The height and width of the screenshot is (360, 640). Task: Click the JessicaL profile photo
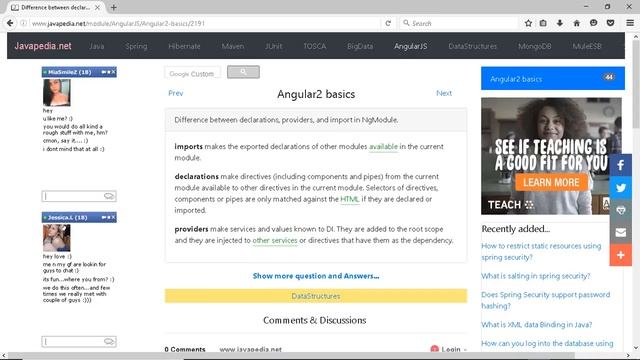[57, 238]
